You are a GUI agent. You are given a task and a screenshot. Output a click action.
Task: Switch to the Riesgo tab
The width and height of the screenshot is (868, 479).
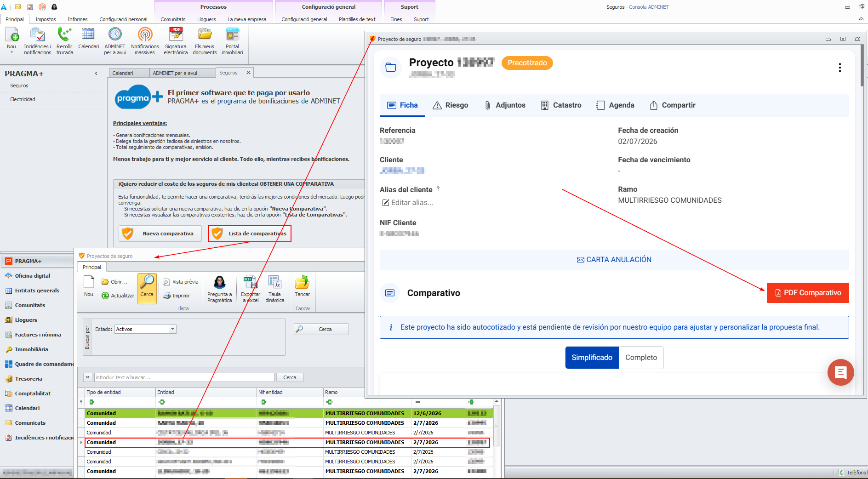point(450,105)
